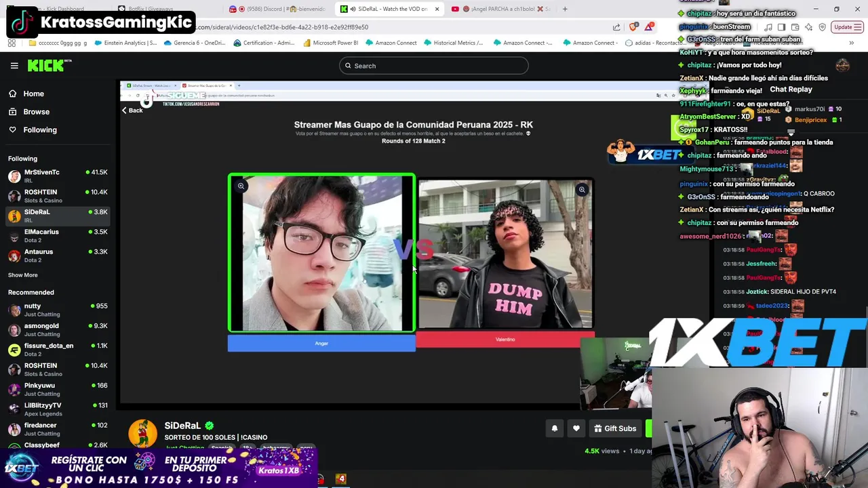Click the browser Update button
868x488 pixels.
click(x=847, y=27)
